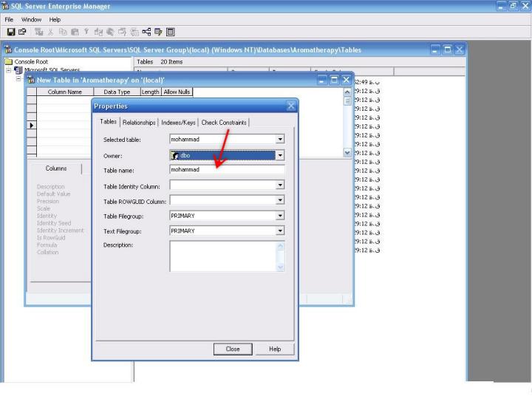Minimize the New Table window
The height and width of the screenshot is (399, 532).
pos(322,80)
